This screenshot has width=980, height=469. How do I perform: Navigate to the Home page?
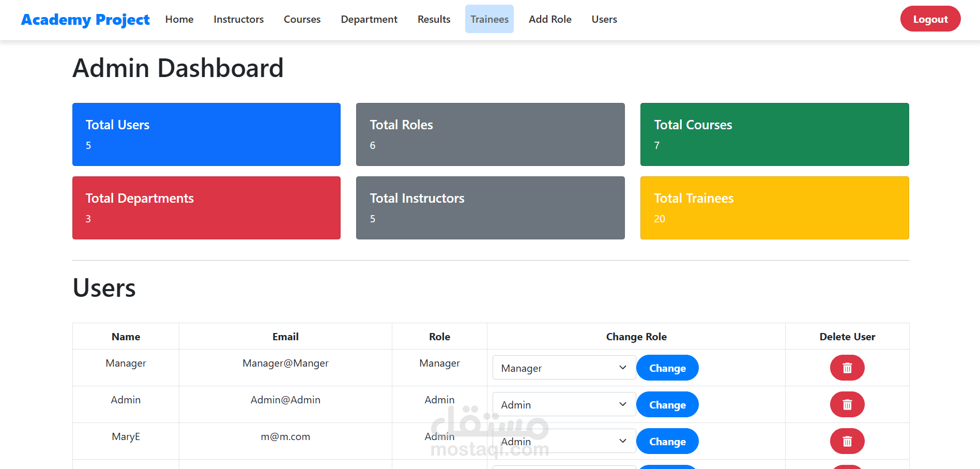pos(179,19)
